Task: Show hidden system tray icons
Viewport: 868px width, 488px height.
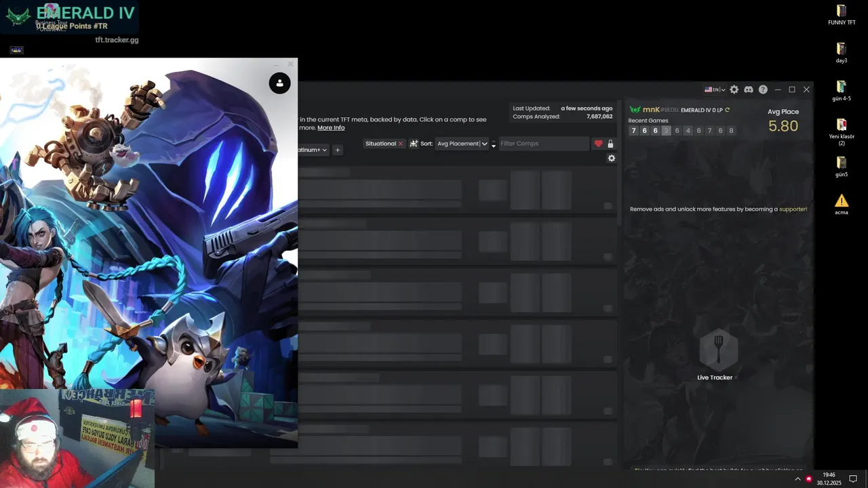Action: tap(797, 479)
